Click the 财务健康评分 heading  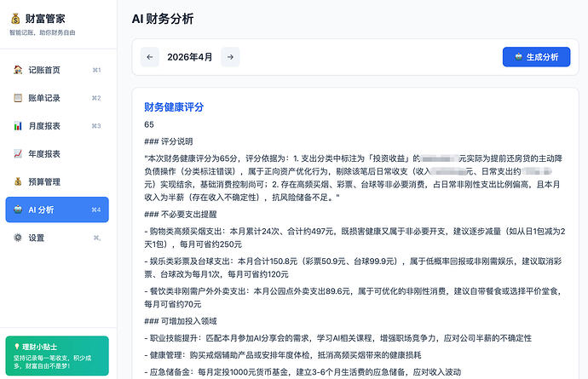(174, 107)
